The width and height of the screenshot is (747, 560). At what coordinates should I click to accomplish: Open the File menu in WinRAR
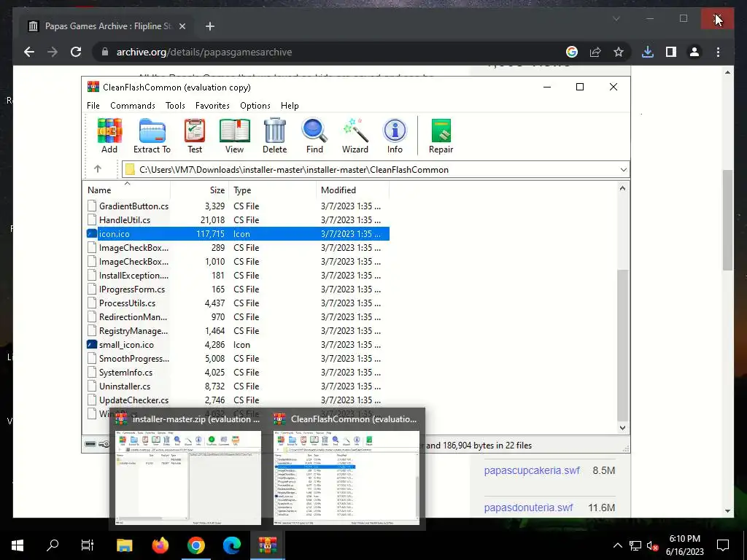(x=93, y=105)
